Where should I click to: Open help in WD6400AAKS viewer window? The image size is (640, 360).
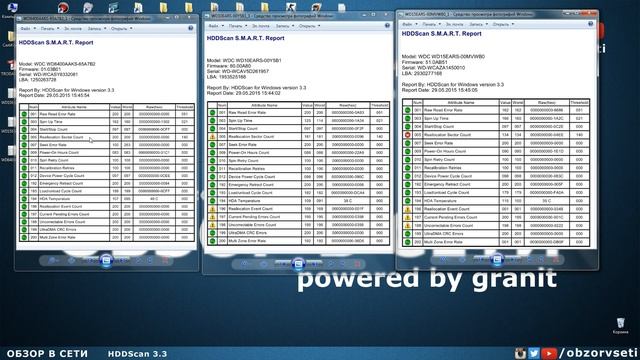pos(191,28)
